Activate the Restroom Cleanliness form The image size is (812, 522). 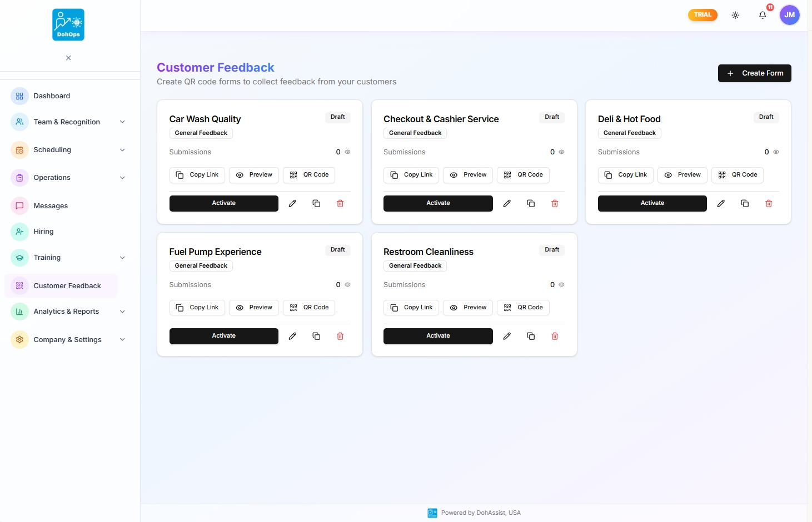[x=437, y=335]
